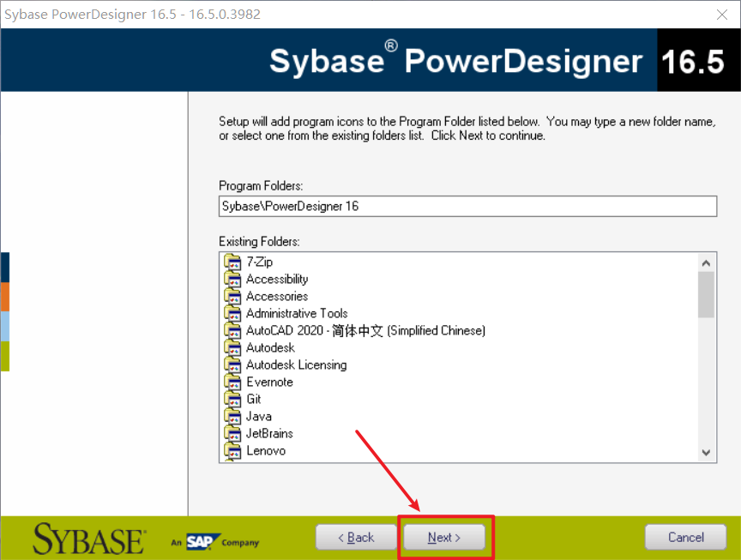Click the Next button to continue
The width and height of the screenshot is (741, 560).
pos(444,538)
